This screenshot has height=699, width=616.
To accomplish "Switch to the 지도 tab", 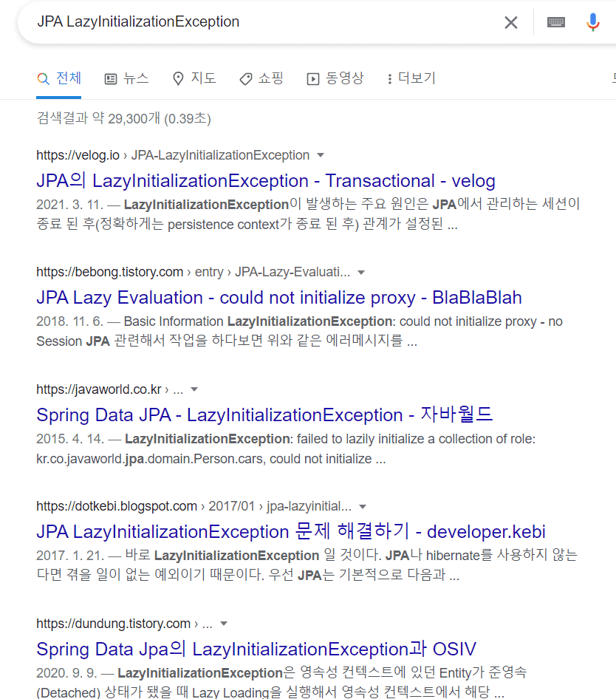I will (194, 78).
